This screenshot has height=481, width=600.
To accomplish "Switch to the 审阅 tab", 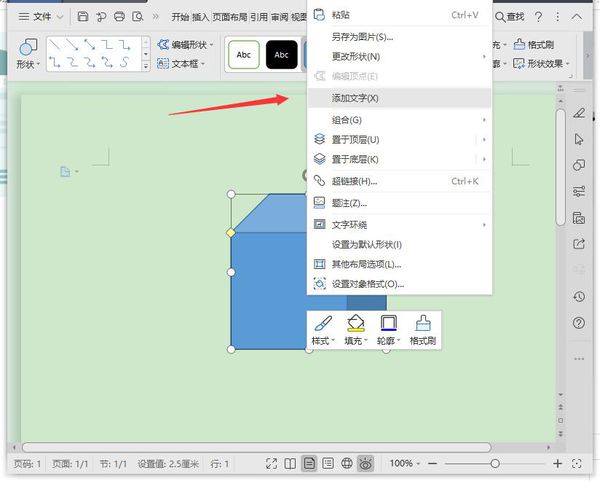I will (280, 17).
